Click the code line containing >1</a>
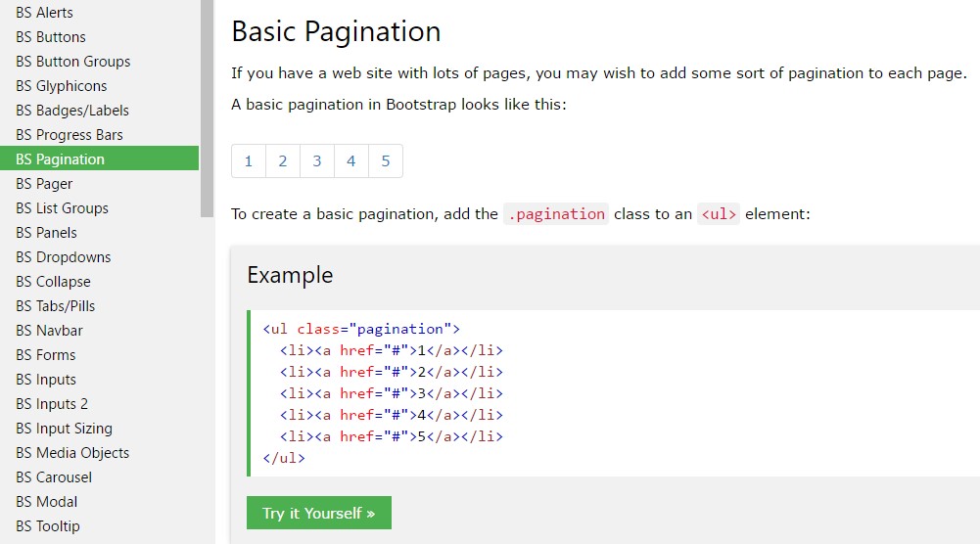Screen dimensions: 980x544 [x=392, y=350]
